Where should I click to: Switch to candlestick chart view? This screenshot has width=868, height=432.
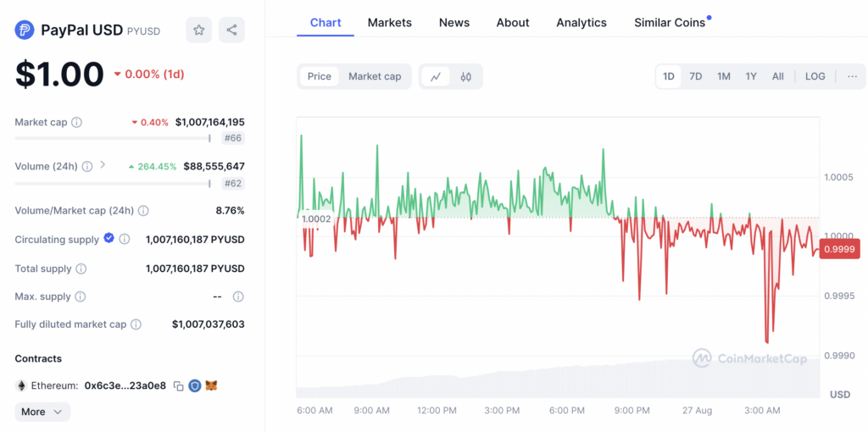pyautogui.click(x=466, y=76)
